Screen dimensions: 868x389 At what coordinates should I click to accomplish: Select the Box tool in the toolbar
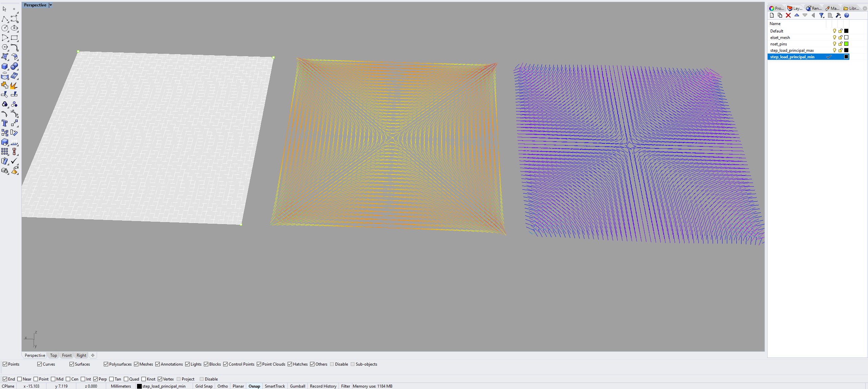point(5,66)
